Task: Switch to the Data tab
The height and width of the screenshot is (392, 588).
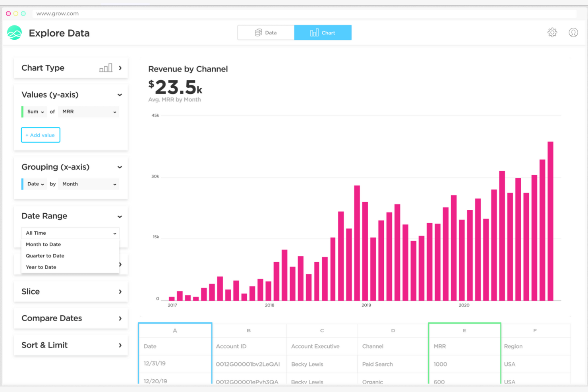Action: (266, 32)
